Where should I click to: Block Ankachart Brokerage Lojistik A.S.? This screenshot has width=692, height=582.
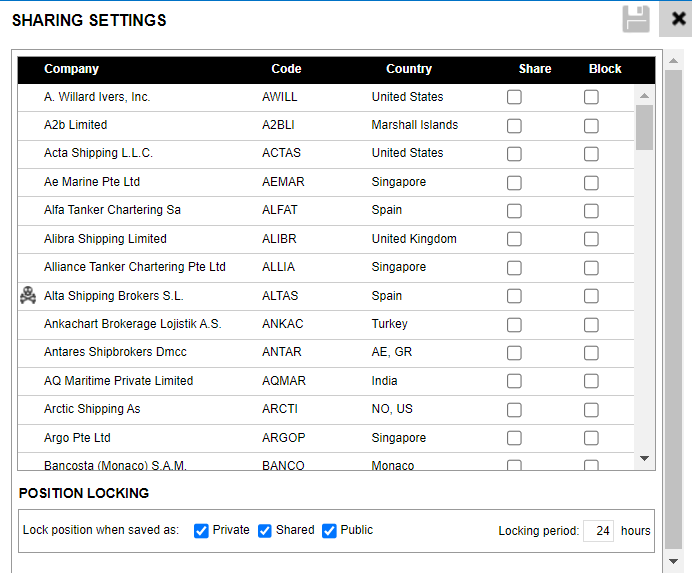(592, 325)
